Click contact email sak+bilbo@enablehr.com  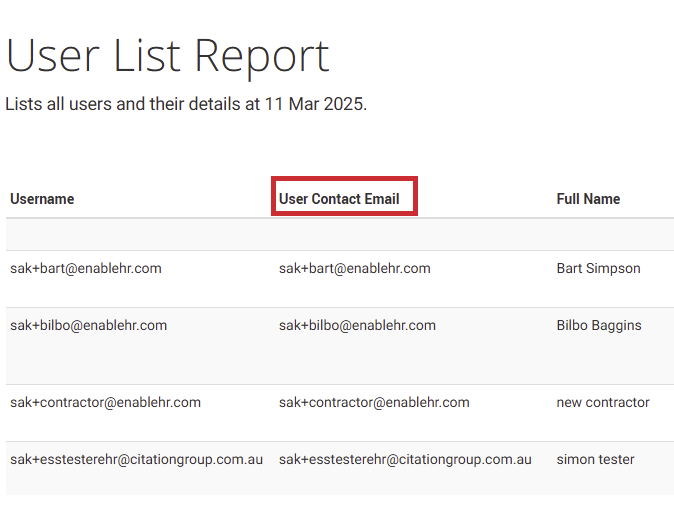[357, 326]
